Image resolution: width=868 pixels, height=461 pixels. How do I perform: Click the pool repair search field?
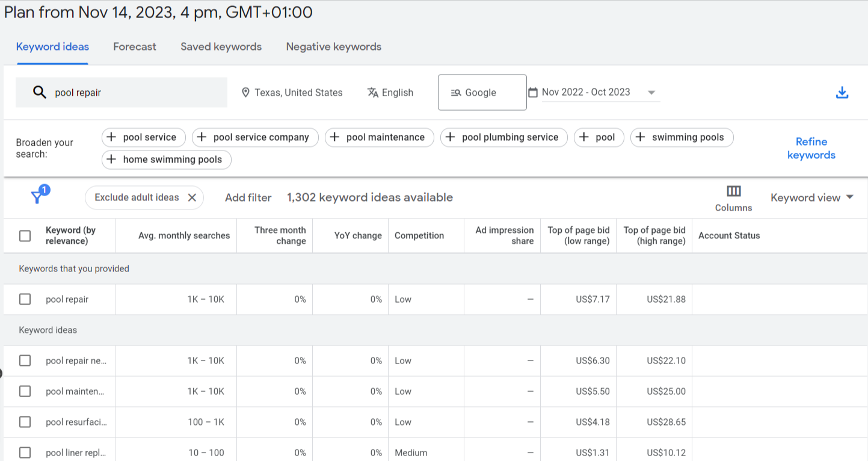[x=122, y=93]
